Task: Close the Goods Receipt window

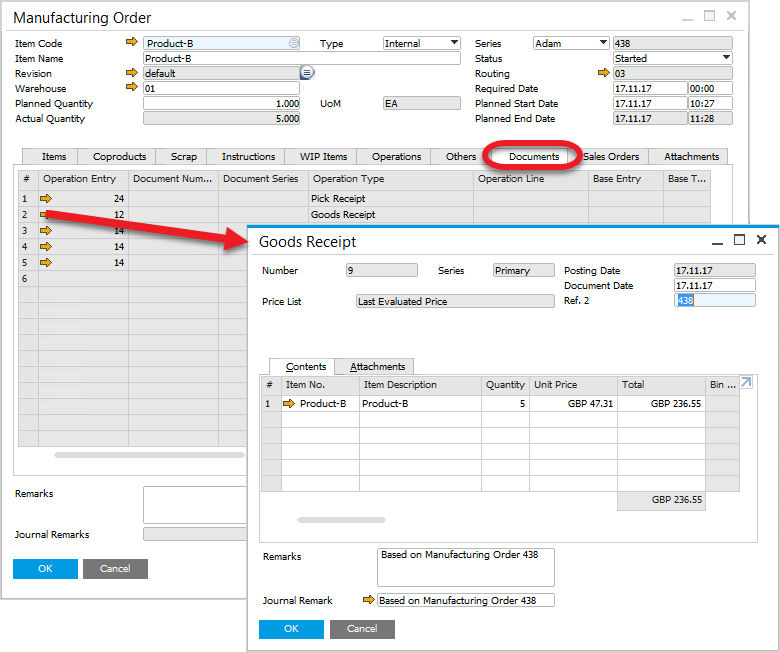Action: pos(761,239)
